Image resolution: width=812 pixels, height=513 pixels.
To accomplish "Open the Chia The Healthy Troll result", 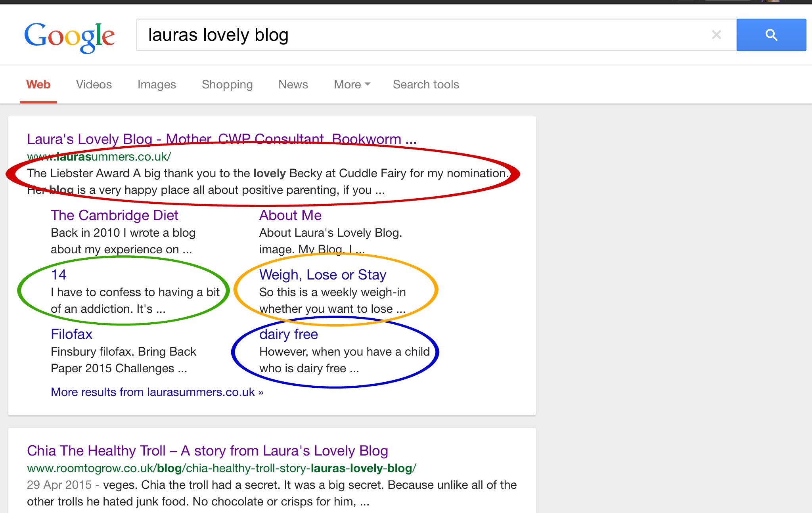I will click(x=207, y=451).
